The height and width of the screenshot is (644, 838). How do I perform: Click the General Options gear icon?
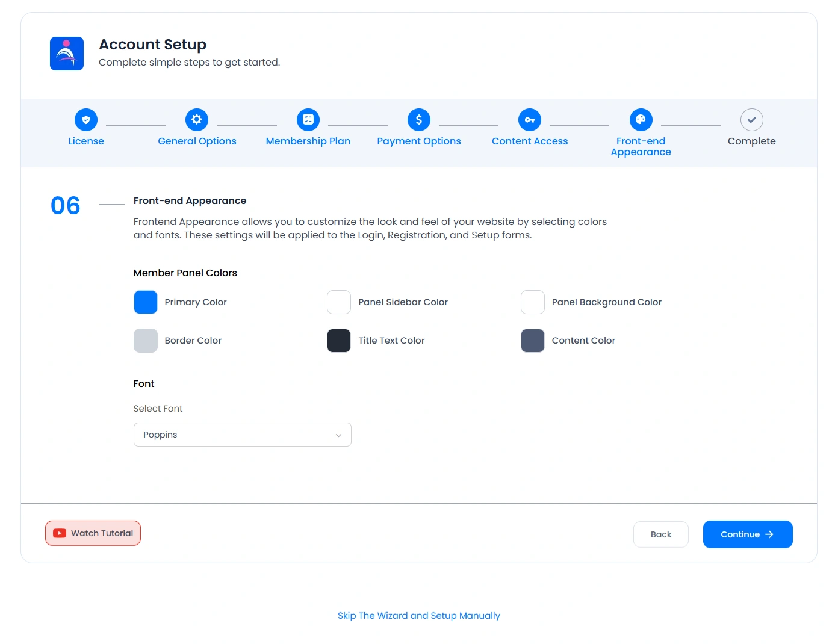pos(197,119)
